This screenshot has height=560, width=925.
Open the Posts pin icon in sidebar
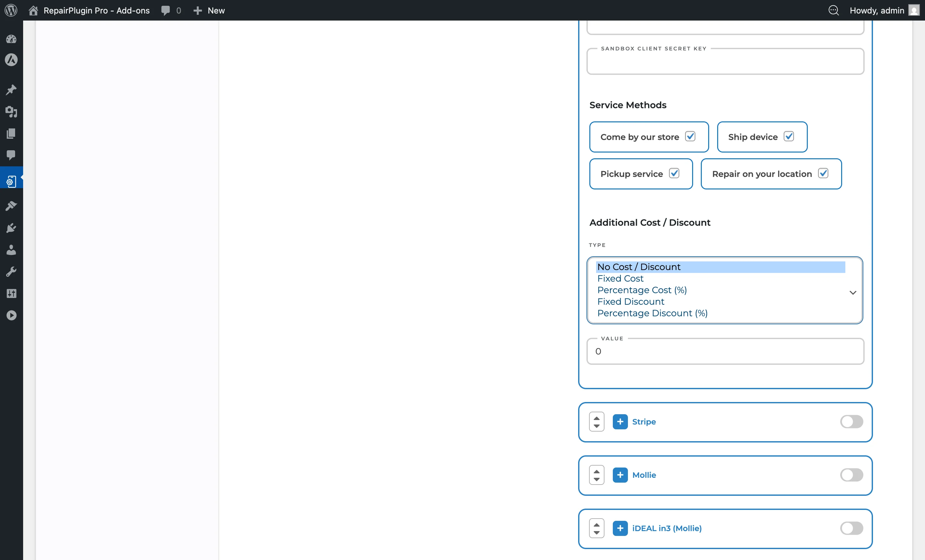click(x=11, y=90)
